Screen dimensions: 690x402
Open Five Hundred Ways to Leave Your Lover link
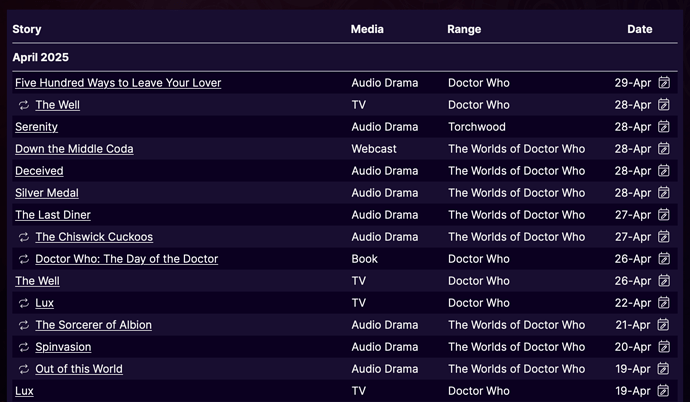118,83
